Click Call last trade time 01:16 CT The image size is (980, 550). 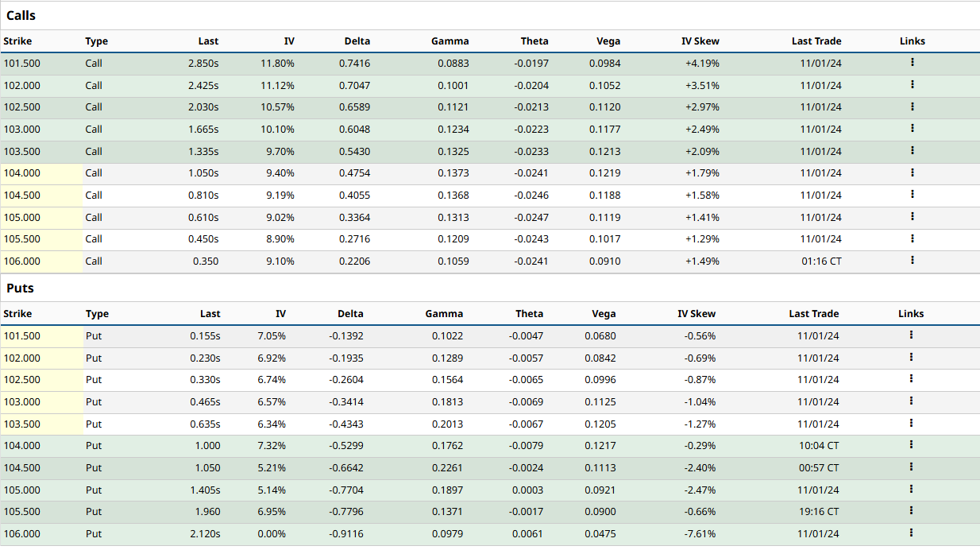pos(821,261)
